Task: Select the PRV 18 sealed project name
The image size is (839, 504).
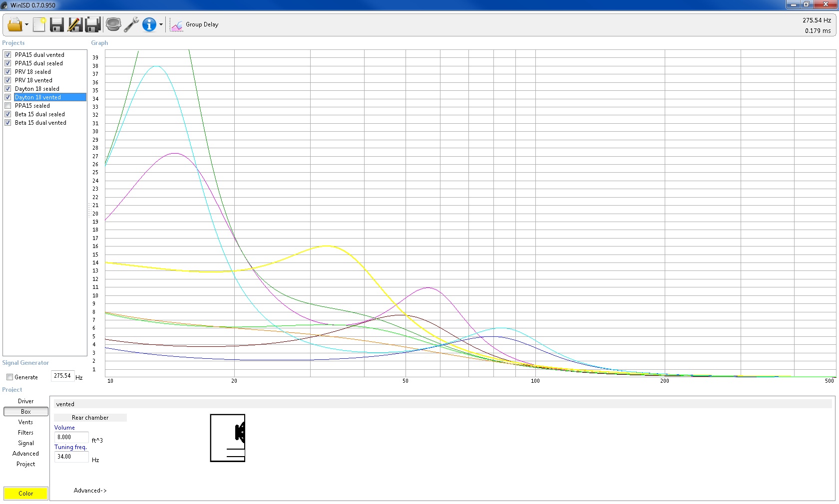Action: coord(33,72)
